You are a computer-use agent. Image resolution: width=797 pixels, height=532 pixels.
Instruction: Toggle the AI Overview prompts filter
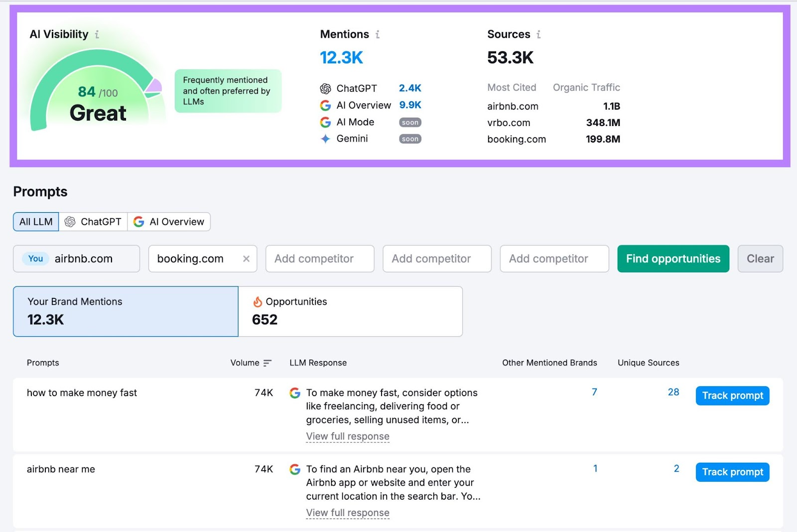point(169,222)
